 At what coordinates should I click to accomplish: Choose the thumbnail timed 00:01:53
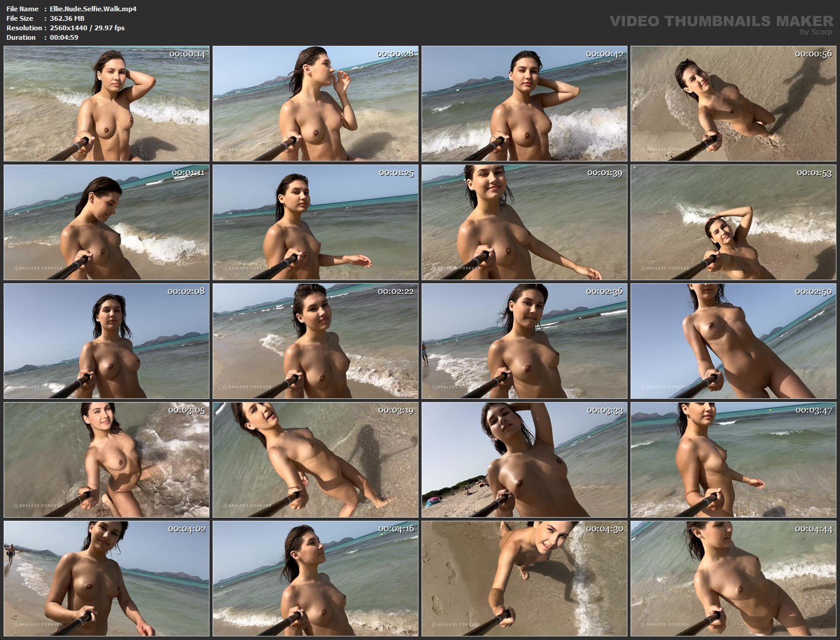(x=734, y=222)
